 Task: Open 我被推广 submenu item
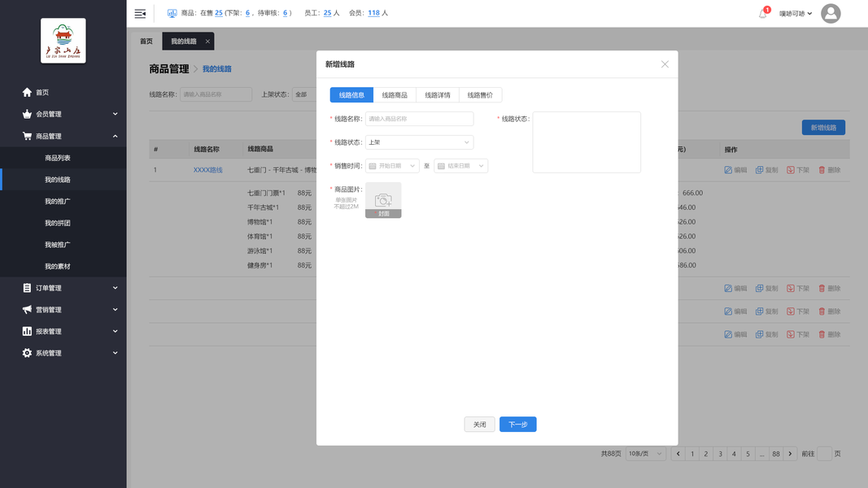(x=63, y=245)
